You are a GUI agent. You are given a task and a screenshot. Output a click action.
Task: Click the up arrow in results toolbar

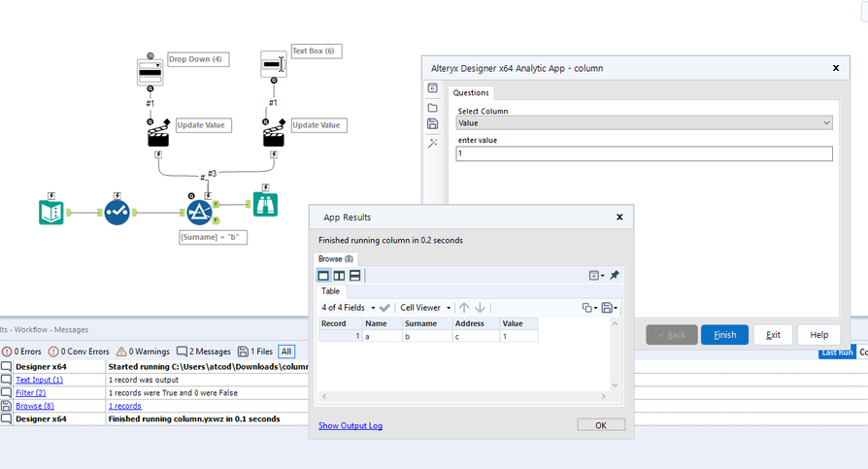(464, 307)
